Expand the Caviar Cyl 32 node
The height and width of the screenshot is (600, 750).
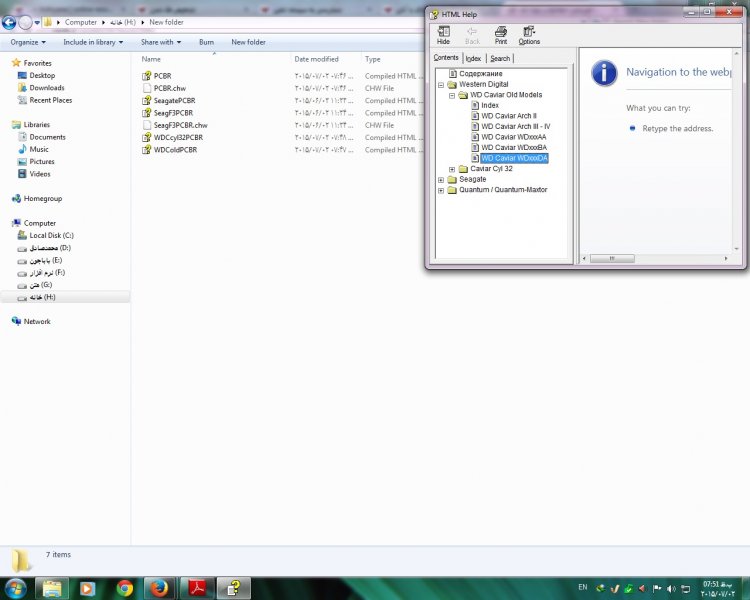[x=452, y=169]
